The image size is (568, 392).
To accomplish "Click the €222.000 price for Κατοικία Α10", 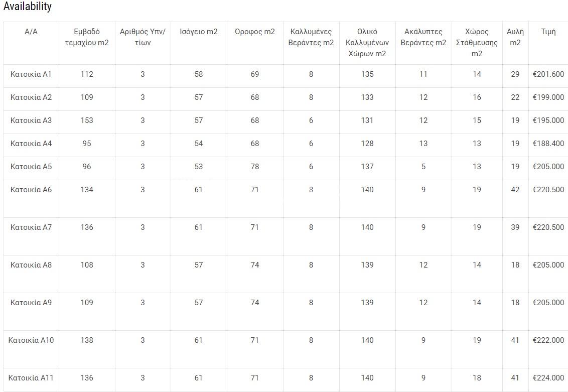I will 548,340.
